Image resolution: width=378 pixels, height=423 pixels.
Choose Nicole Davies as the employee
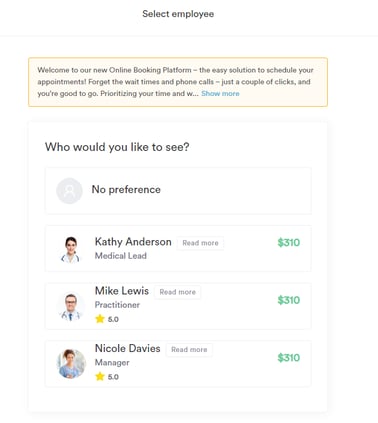pyautogui.click(x=178, y=364)
